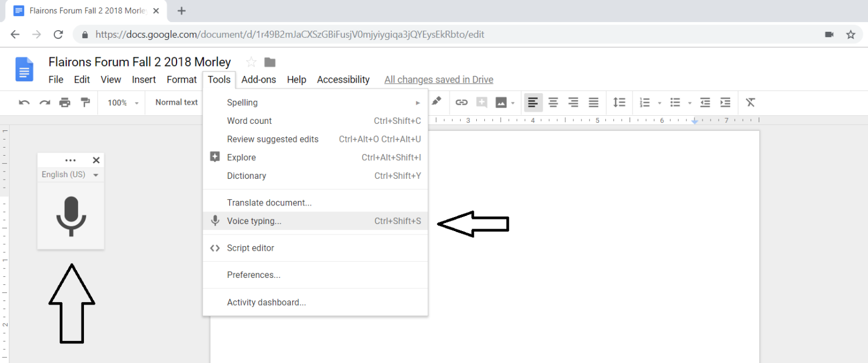Add a comment using toolbar icon
The width and height of the screenshot is (868, 363).
(481, 102)
